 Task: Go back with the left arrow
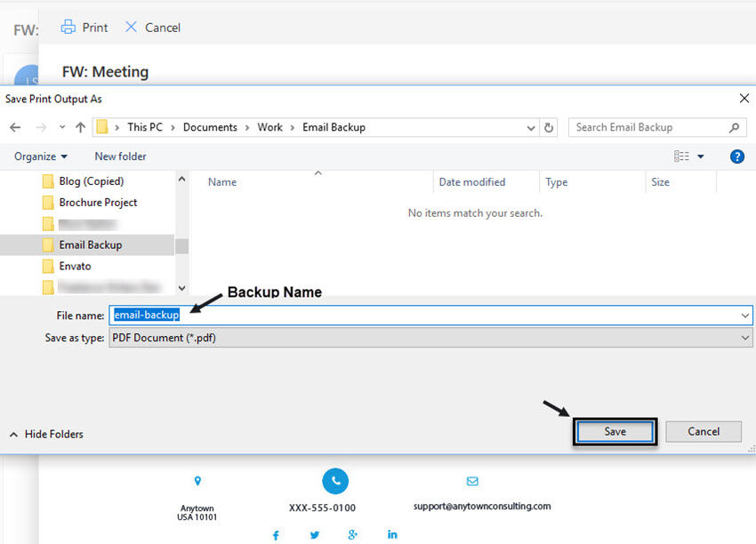(x=15, y=128)
